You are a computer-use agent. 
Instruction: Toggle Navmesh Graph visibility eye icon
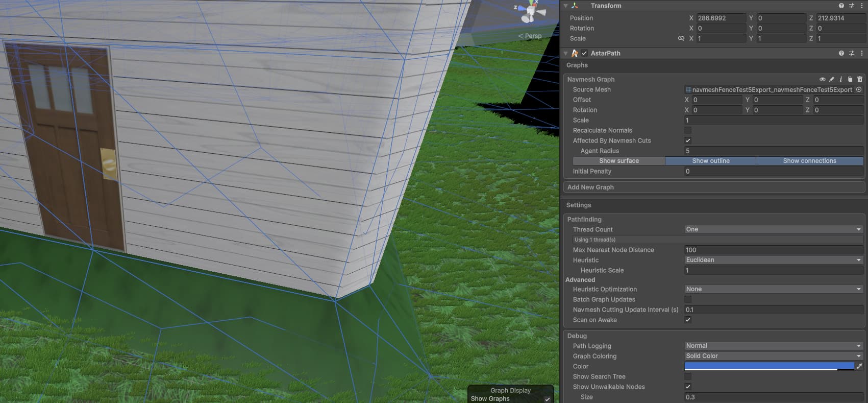[x=822, y=79]
